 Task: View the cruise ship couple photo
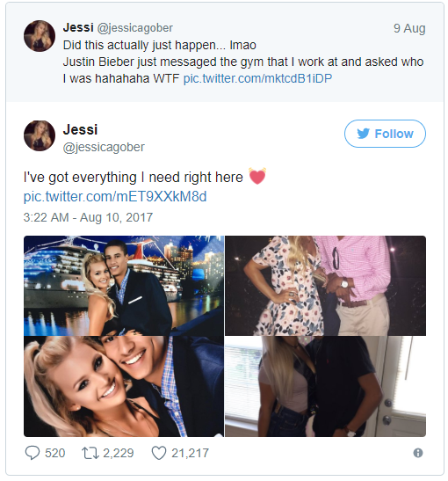pyautogui.click(x=124, y=286)
